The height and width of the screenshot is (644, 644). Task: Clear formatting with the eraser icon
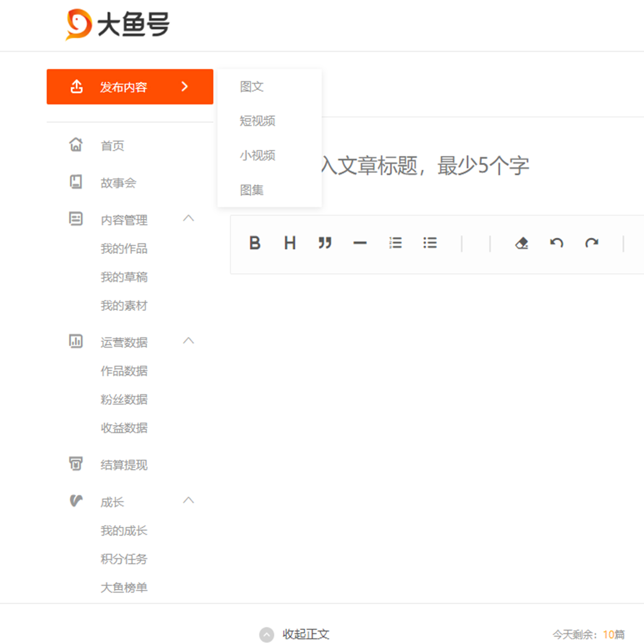tap(522, 243)
